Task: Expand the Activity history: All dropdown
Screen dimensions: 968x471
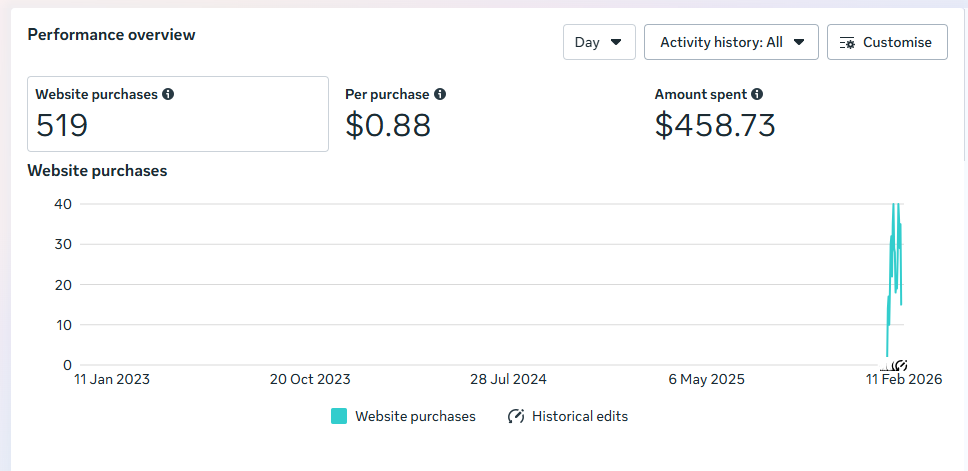Action: coord(731,42)
